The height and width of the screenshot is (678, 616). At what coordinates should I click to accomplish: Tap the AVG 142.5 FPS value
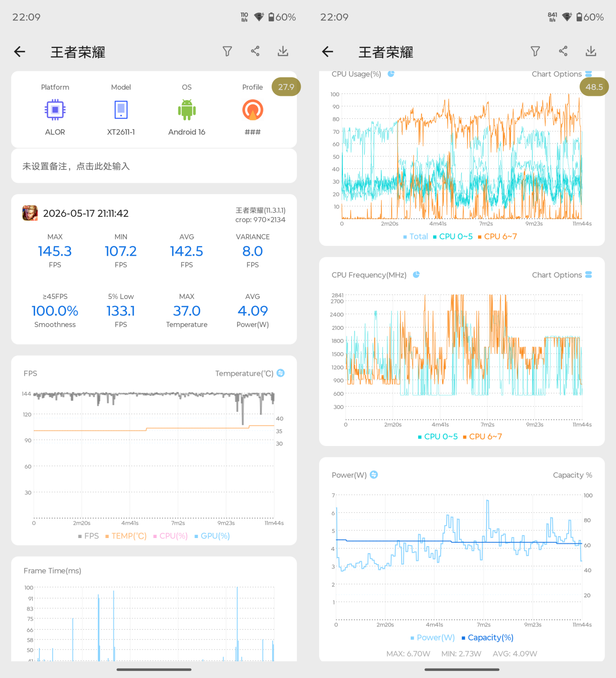(187, 251)
